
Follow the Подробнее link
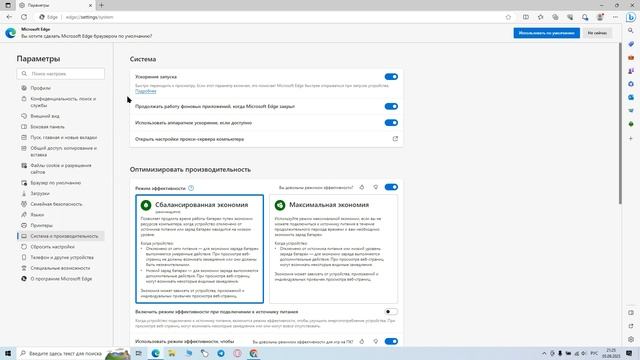(x=146, y=91)
